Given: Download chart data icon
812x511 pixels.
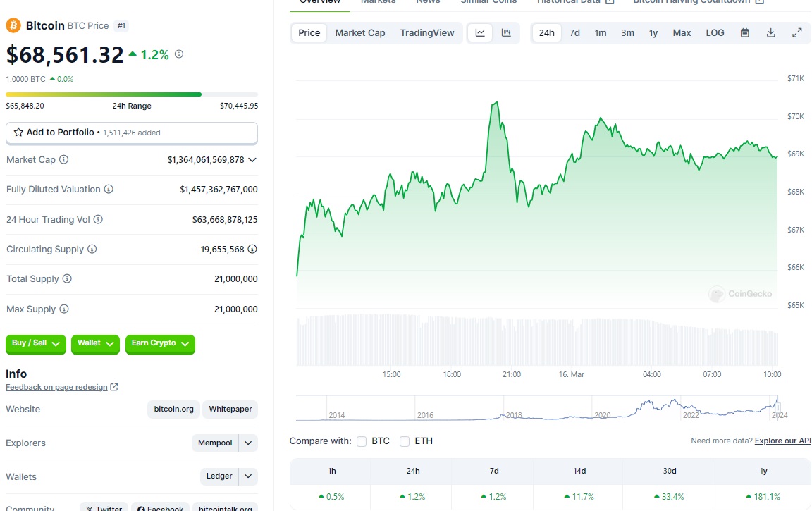Looking at the screenshot, I should pos(771,32).
